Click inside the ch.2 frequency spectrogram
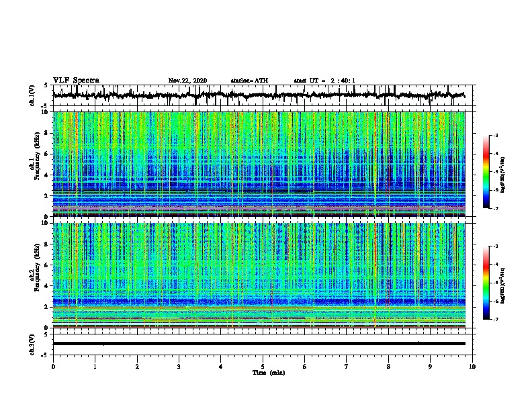The image size is (532, 411). [x=259, y=275]
